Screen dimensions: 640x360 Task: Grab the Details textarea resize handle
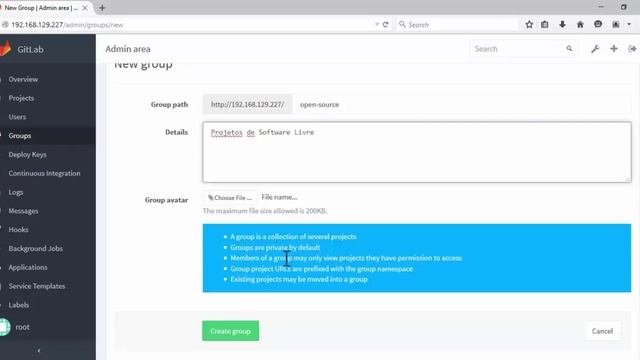pos(628,179)
